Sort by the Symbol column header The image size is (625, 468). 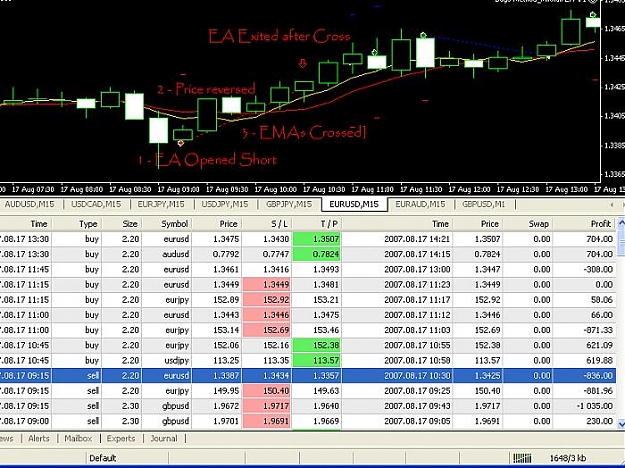coord(167,224)
